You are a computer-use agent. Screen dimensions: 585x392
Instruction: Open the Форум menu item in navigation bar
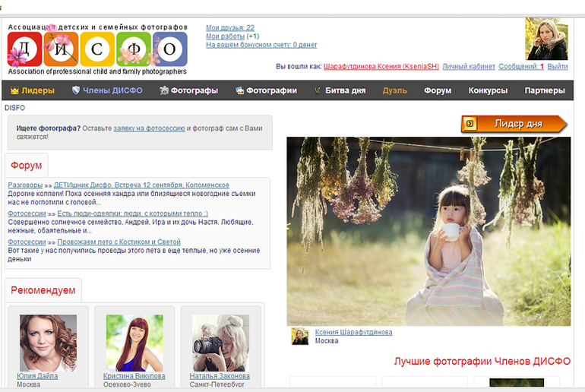438,90
